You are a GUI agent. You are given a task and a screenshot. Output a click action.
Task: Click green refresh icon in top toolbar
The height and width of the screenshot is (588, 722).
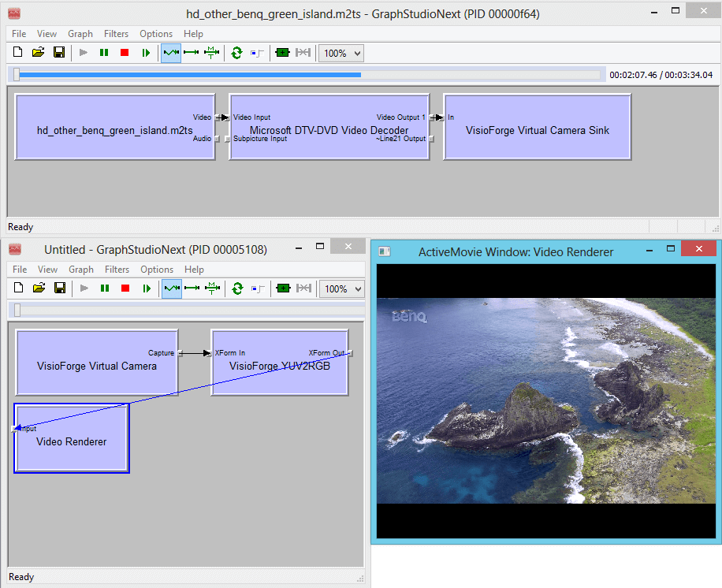[236, 53]
